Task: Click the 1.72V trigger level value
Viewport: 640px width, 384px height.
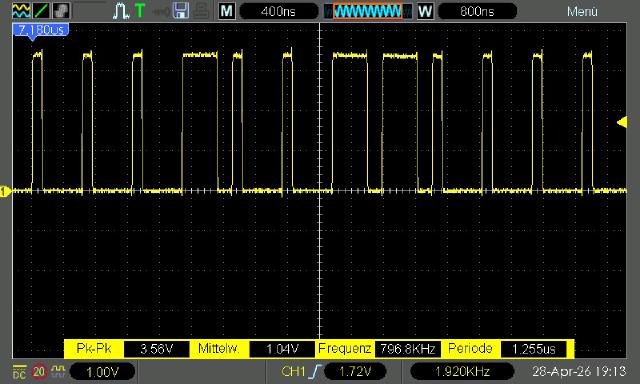Action: [x=355, y=371]
